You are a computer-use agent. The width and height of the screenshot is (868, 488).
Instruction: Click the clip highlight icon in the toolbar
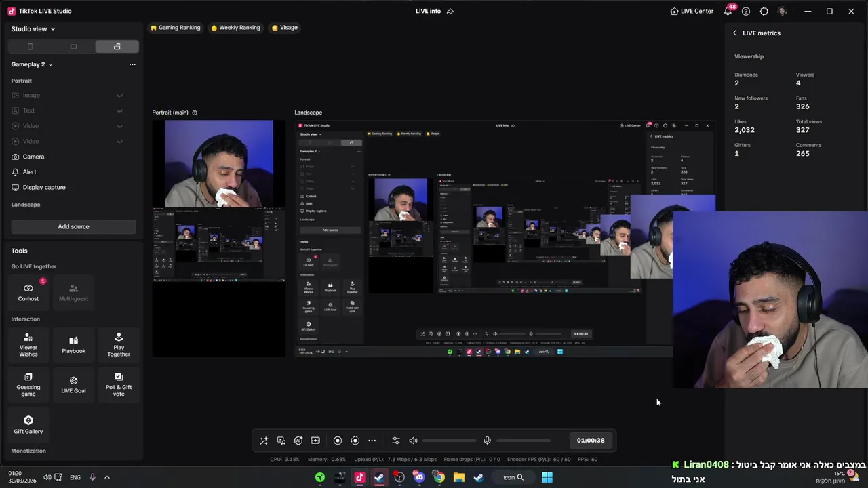click(315, 441)
